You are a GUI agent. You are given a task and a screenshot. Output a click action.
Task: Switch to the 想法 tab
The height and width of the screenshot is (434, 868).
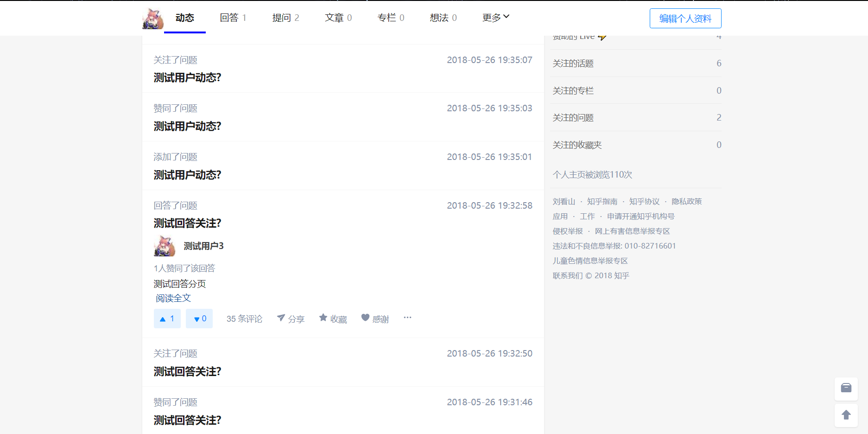443,18
